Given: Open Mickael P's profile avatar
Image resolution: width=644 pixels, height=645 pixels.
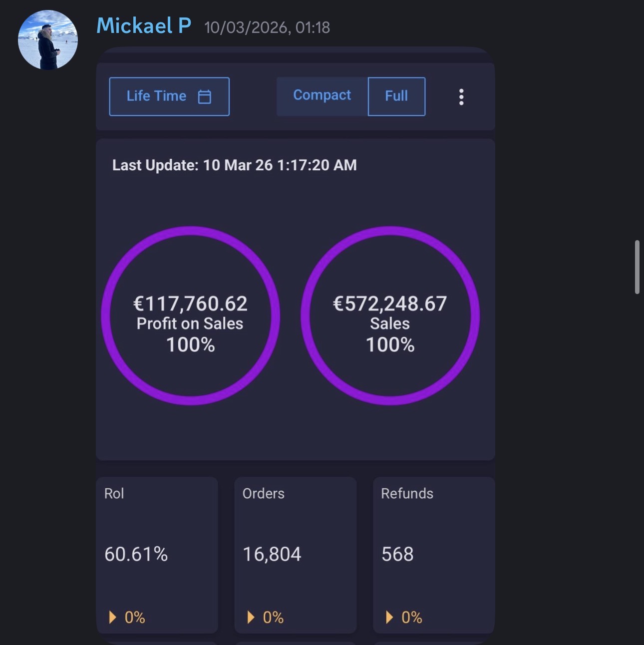Looking at the screenshot, I should pos(48,40).
